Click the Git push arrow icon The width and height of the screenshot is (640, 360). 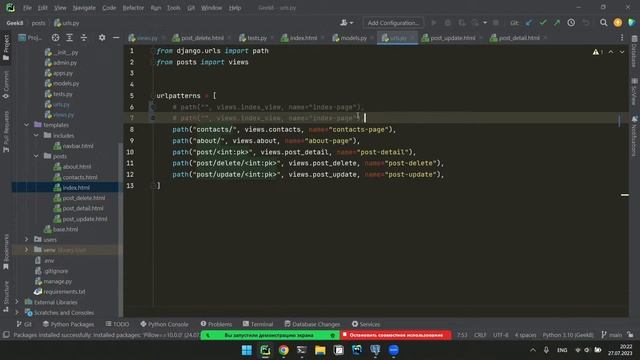(x=557, y=23)
